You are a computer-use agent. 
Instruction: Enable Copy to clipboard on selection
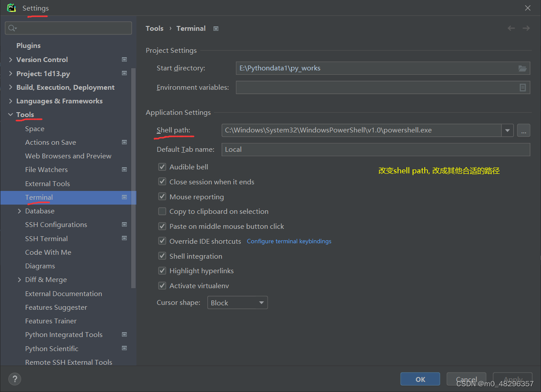point(162,211)
